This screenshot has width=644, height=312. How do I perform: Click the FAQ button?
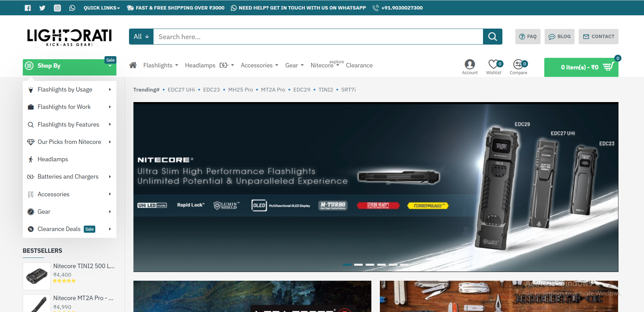coord(528,36)
